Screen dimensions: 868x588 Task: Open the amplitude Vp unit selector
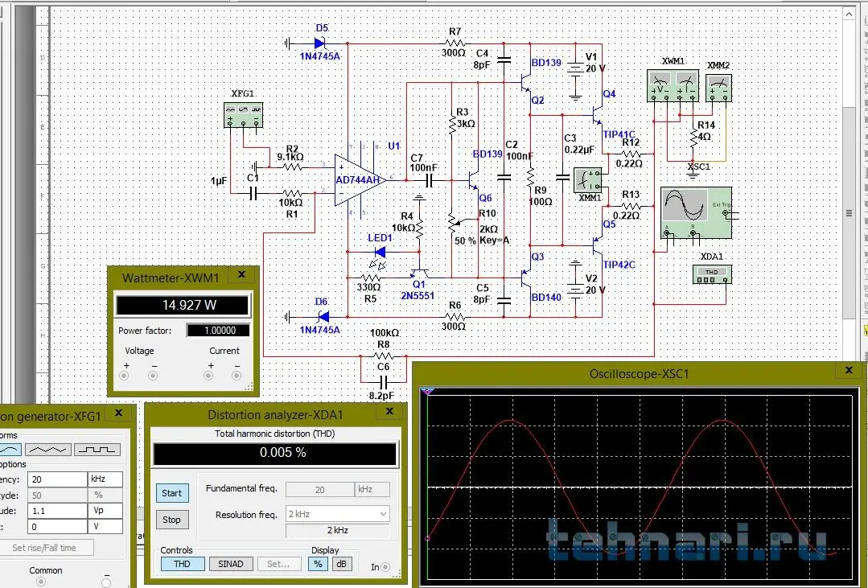[105, 511]
